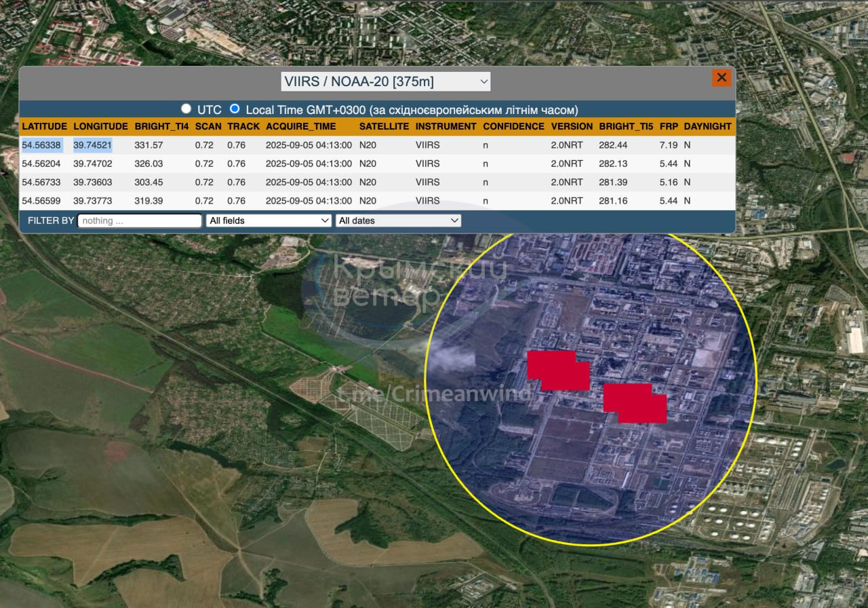Image resolution: width=868 pixels, height=608 pixels.
Task: Click the left red fire hotspot marker
Action: (x=558, y=370)
